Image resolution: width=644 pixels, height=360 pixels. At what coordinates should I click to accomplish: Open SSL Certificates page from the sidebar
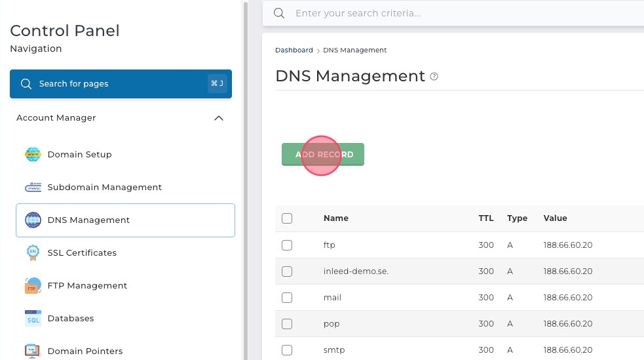click(82, 253)
